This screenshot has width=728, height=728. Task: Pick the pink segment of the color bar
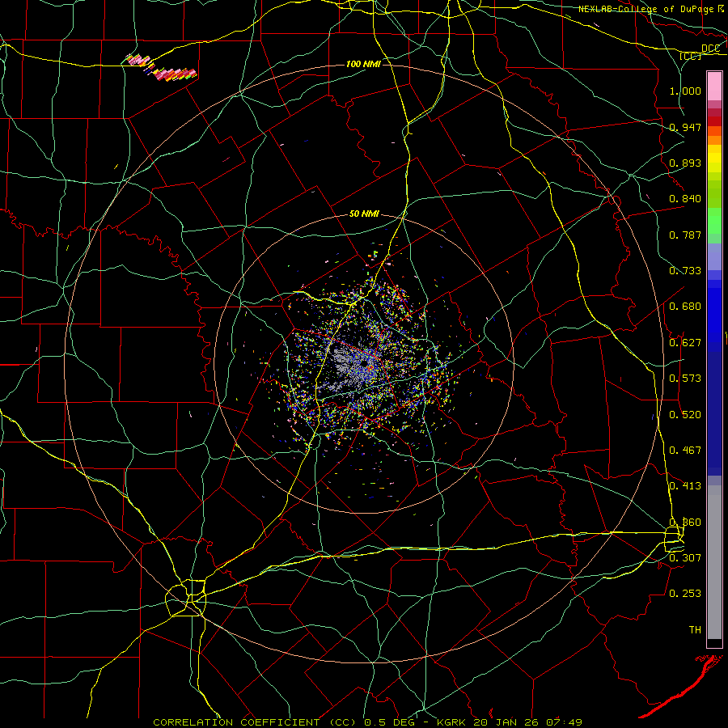[714, 87]
